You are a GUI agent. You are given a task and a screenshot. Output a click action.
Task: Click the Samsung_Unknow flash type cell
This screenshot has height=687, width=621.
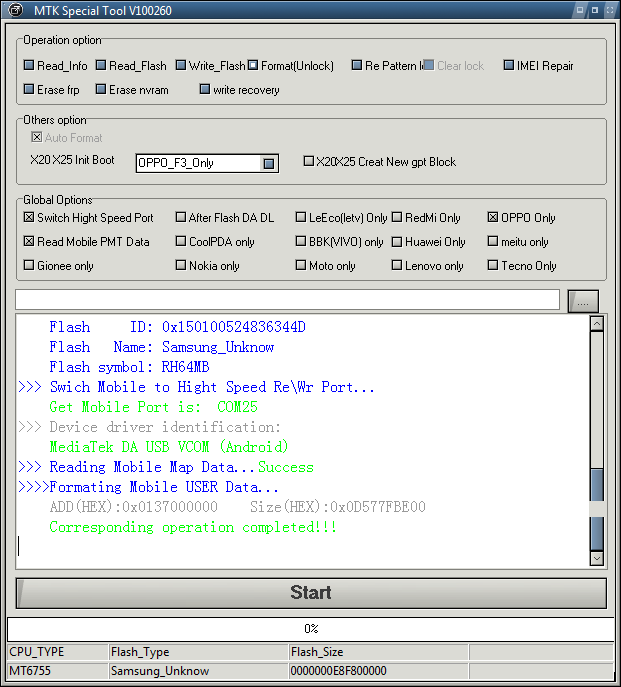pos(198,671)
